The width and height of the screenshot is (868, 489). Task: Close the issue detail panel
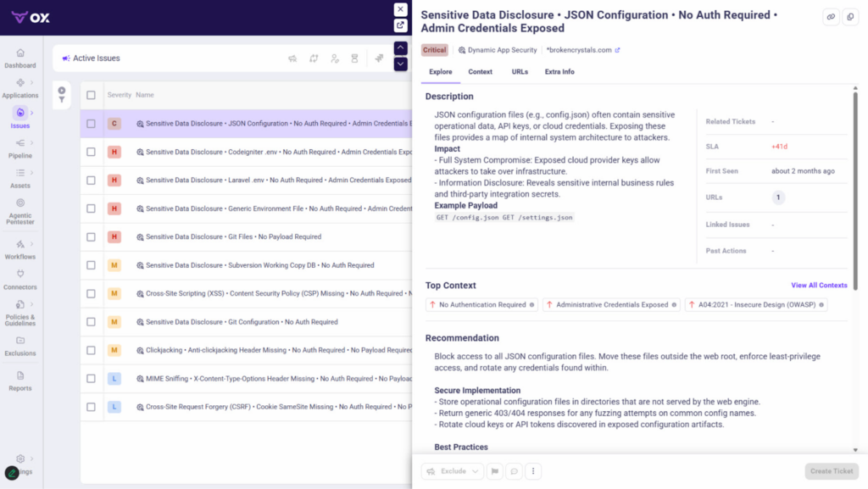[400, 9]
